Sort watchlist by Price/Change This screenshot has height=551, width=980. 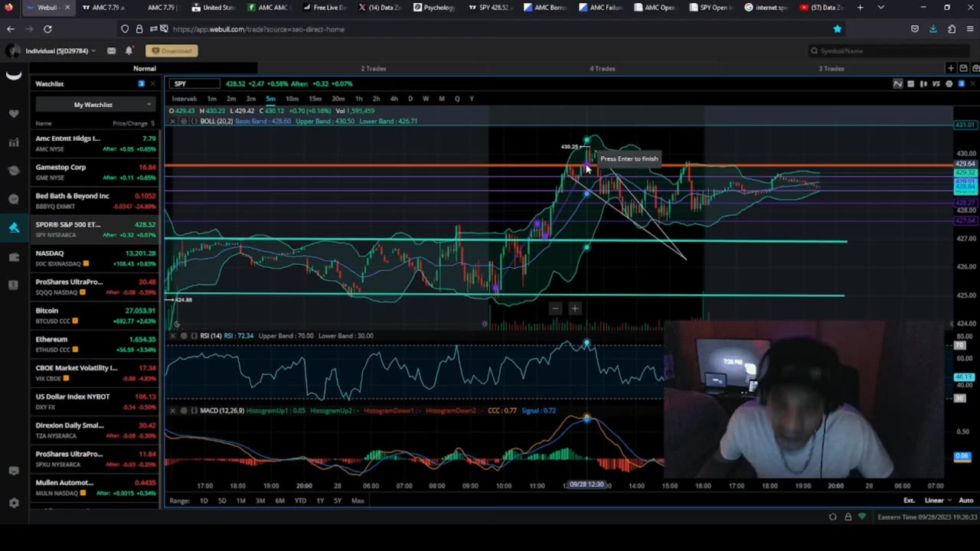(x=133, y=123)
